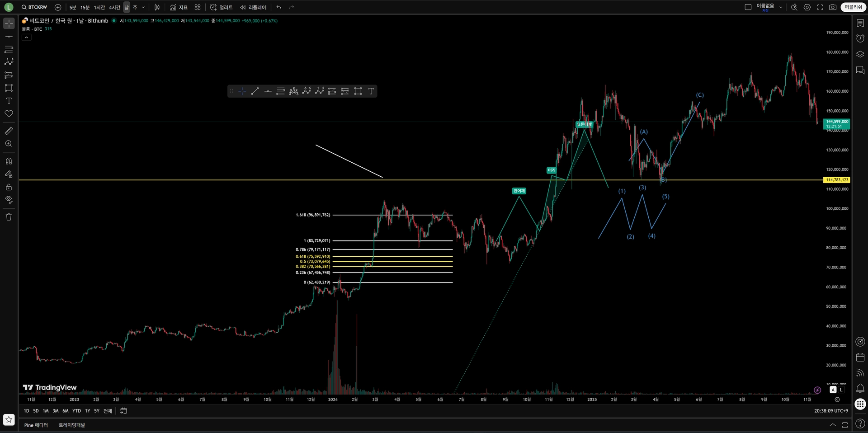Image resolution: width=868 pixels, height=433 pixels.
Task: Toggle logarithmic scale L button
Action: [841, 390]
